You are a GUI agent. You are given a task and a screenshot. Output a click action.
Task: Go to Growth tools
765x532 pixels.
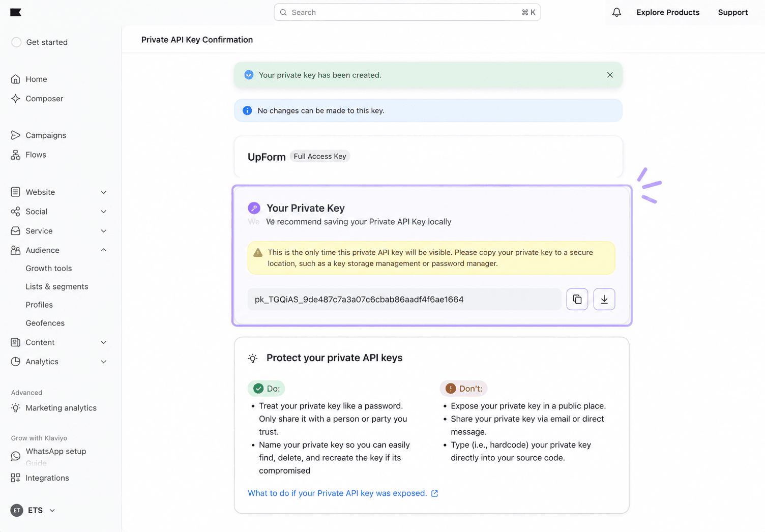click(49, 269)
